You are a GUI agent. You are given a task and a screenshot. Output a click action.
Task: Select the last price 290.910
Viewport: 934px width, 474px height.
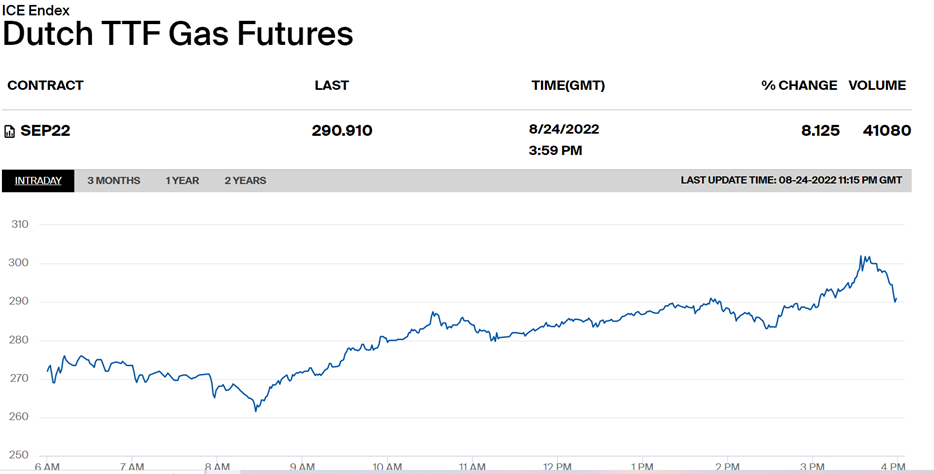pos(343,131)
